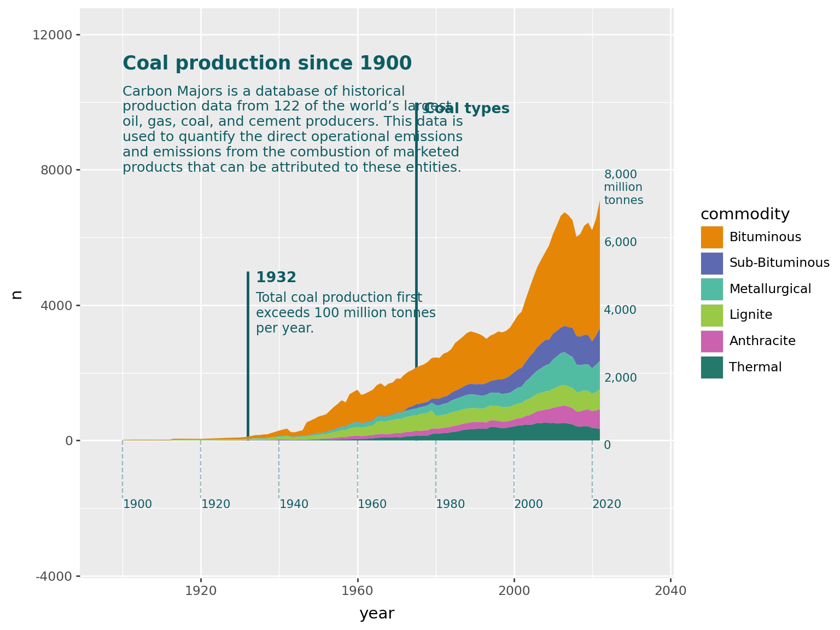The image size is (840, 630).
Task: Click the 'commodity' legend title
Action: [745, 214]
